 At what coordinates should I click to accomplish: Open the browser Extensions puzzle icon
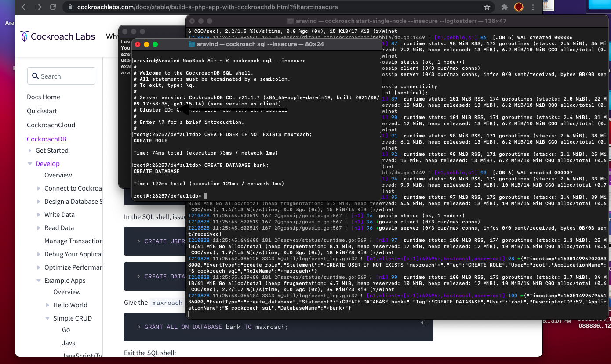(504, 7)
